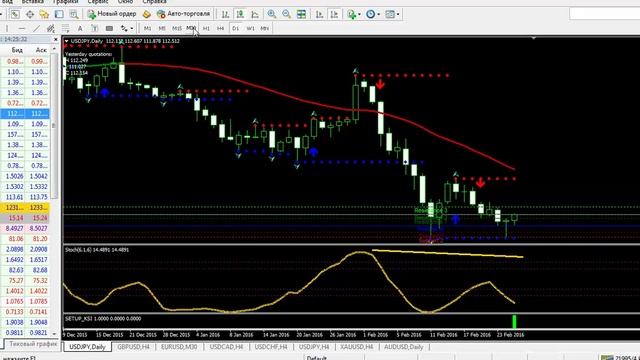Switch chart to candlesticks icon

240,14
